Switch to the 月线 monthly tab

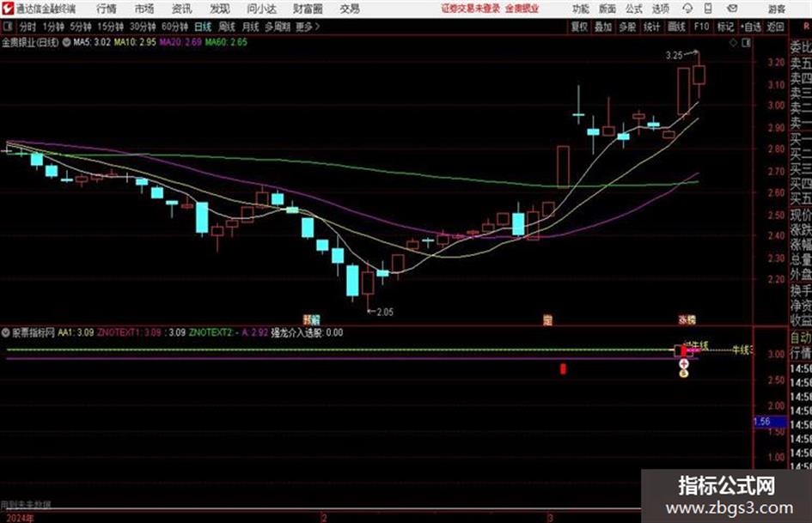click(x=251, y=27)
